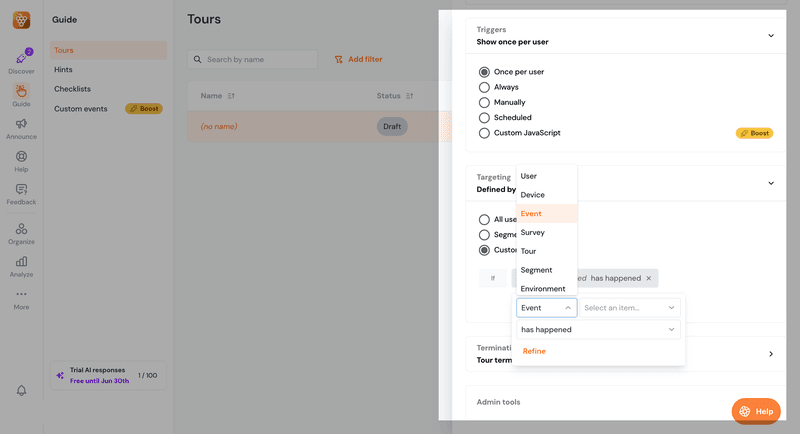Screen dimensions: 800x434
Task: Click the Search by name field
Action: click(x=255, y=59)
